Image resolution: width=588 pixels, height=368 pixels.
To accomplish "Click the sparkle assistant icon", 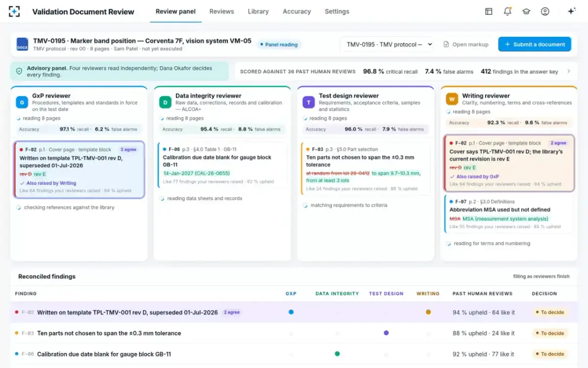I will point(571,11).
